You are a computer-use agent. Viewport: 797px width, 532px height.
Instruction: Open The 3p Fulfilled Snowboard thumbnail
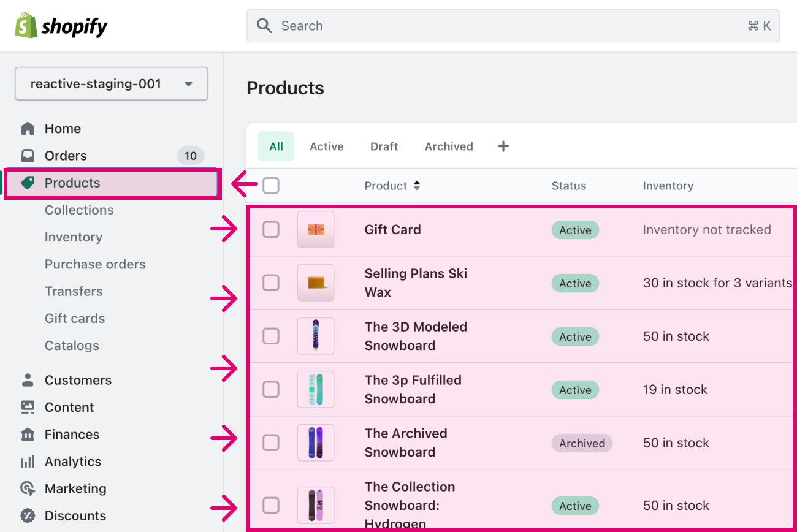coord(316,390)
